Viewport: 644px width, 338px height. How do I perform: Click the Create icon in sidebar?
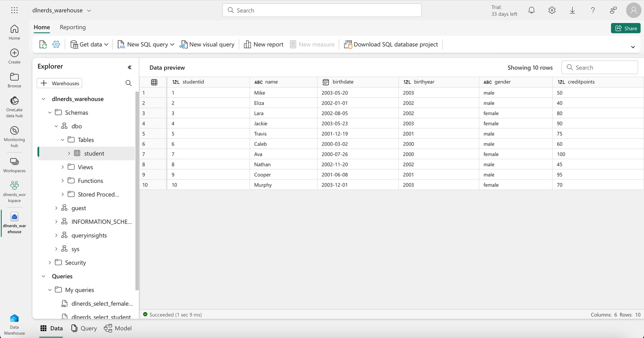pos(14,56)
